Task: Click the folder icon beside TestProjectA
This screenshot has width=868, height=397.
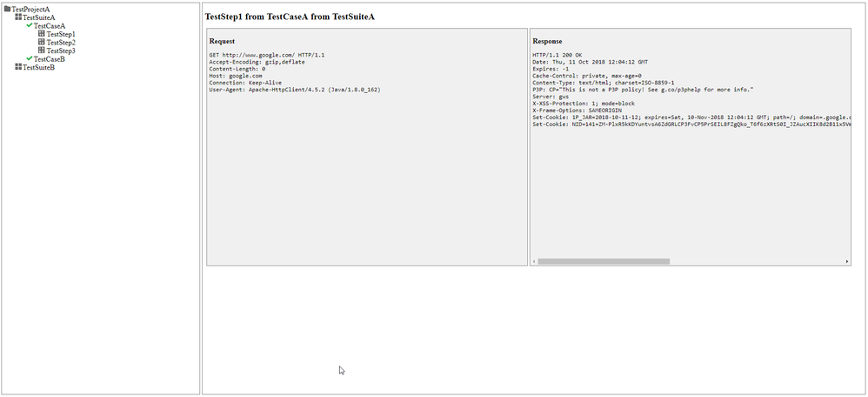Action: [x=7, y=9]
